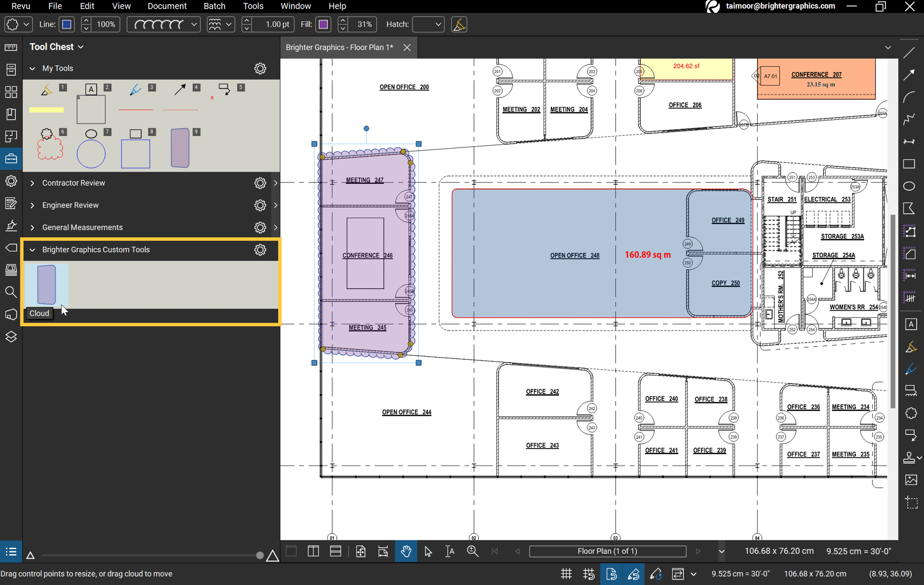Open the Batch menu
Screen dimensions: 924x585
(214, 6)
